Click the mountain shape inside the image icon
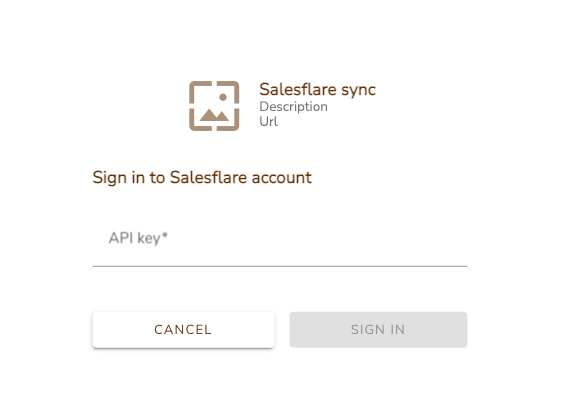Image resolution: width=587 pixels, height=419 pixels. 214,115
